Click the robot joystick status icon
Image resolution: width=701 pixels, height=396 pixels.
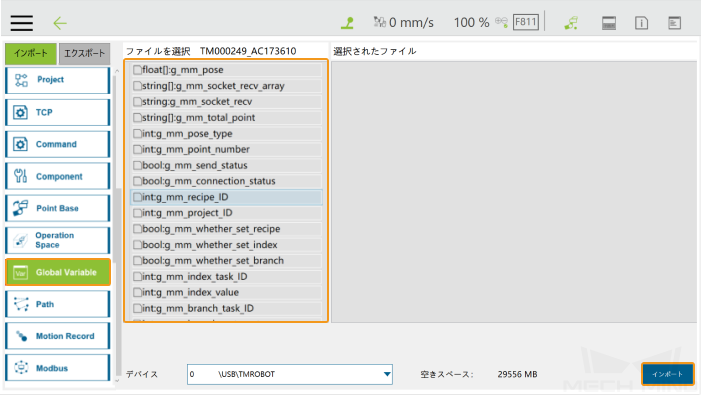coord(347,23)
